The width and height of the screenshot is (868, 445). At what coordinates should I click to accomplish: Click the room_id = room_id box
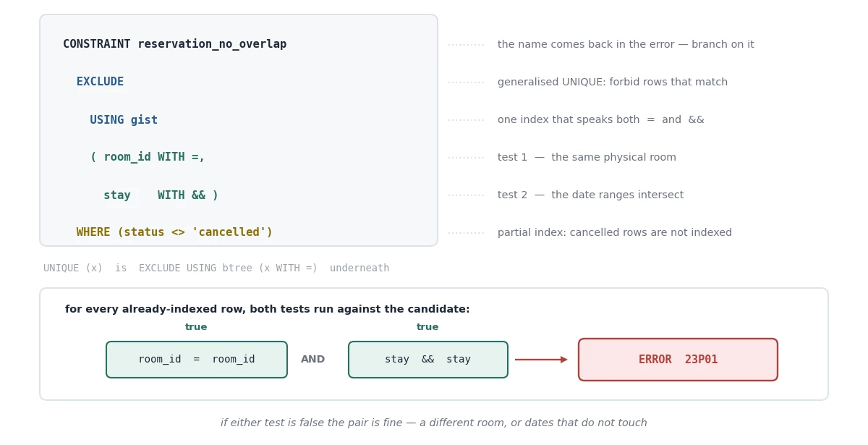coord(197,360)
